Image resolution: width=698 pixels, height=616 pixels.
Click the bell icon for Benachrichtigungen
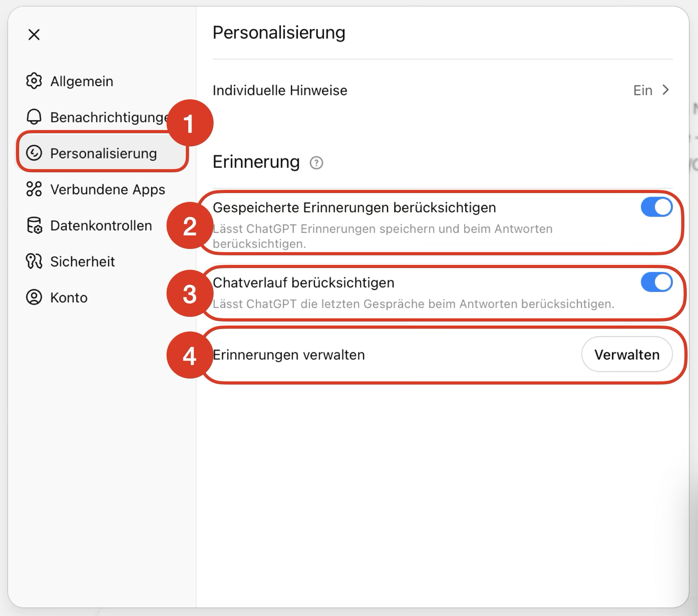(x=34, y=117)
